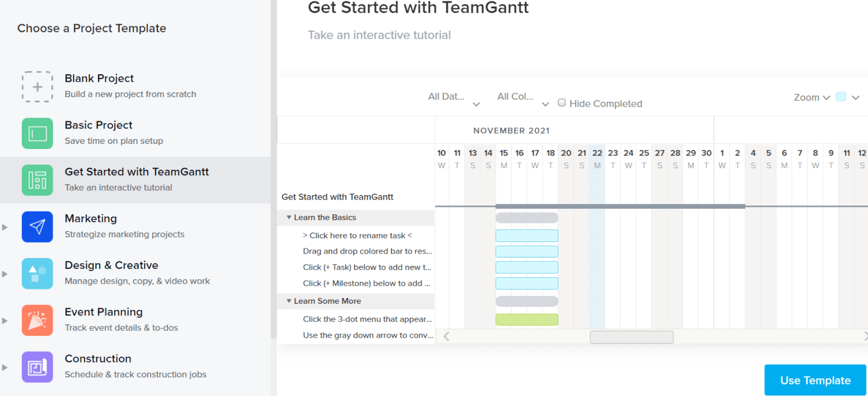Click the scrollbar left arrow
868x396 pixels.
(446, 336)
